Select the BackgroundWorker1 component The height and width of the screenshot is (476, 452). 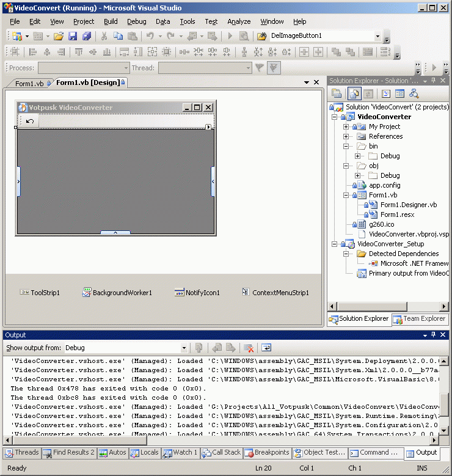117,293
